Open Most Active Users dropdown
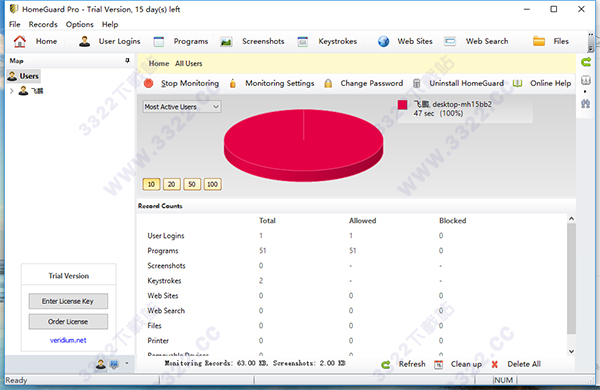 [x=182, y=107]
